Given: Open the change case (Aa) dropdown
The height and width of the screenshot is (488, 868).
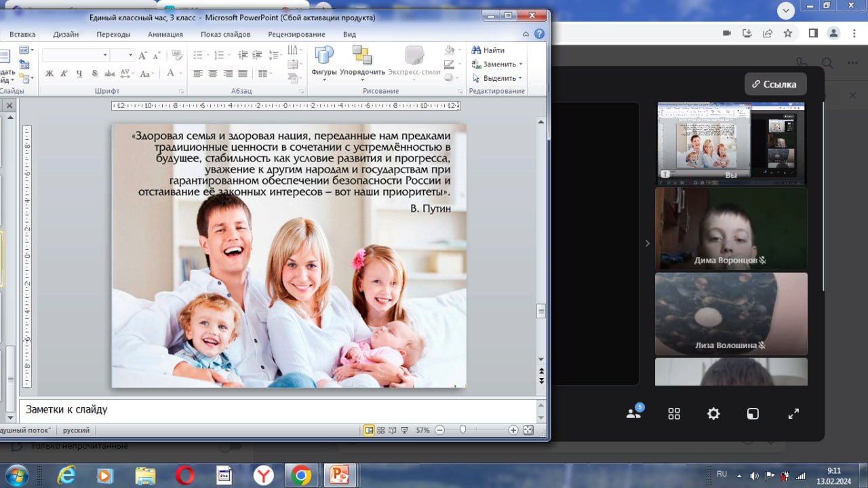Looking at the screenshot, I should [x=147, y=73].
